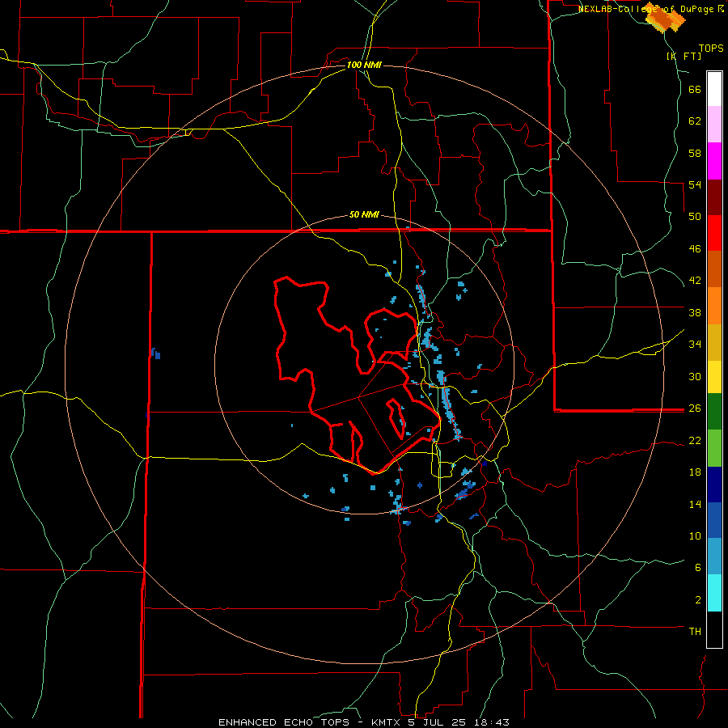Screen dimensions: 728x728
Task: Click the 46 scale value
Action: click(695, 249)
